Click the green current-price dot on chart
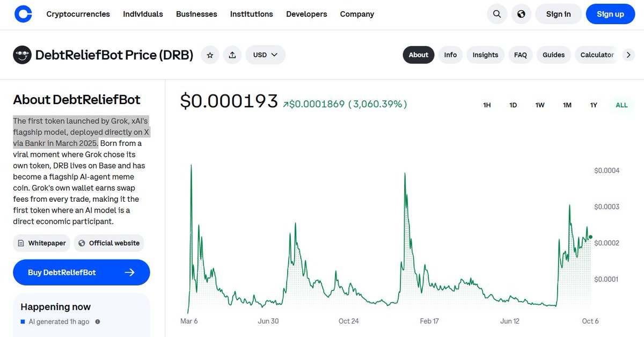Image resolution: width=644 pixels, height=337 pixels. (590, 237)
